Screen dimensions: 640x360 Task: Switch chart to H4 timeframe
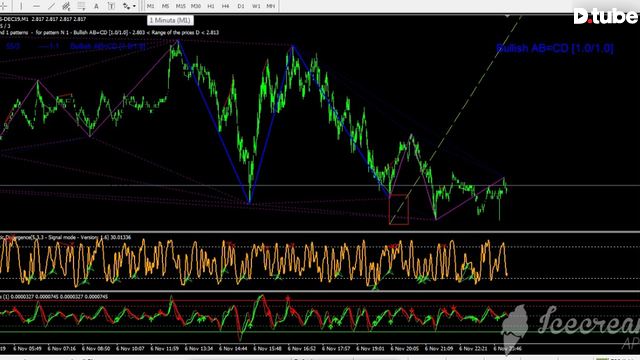(225, 6)
